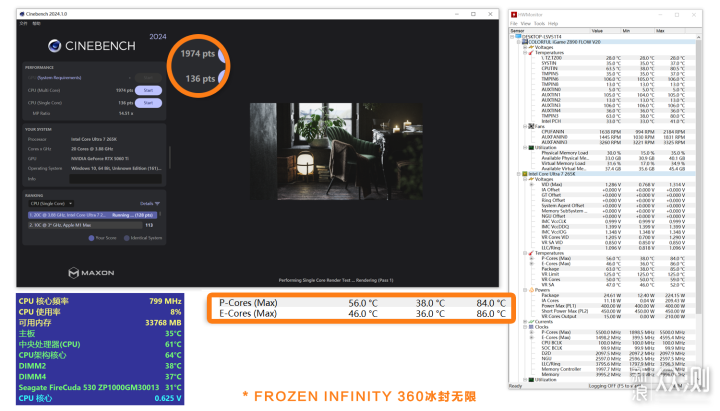Select the DESKTOP computer icon in HWMonitor
This screenshot has height=411, width=720.
(x=518, y=36)
